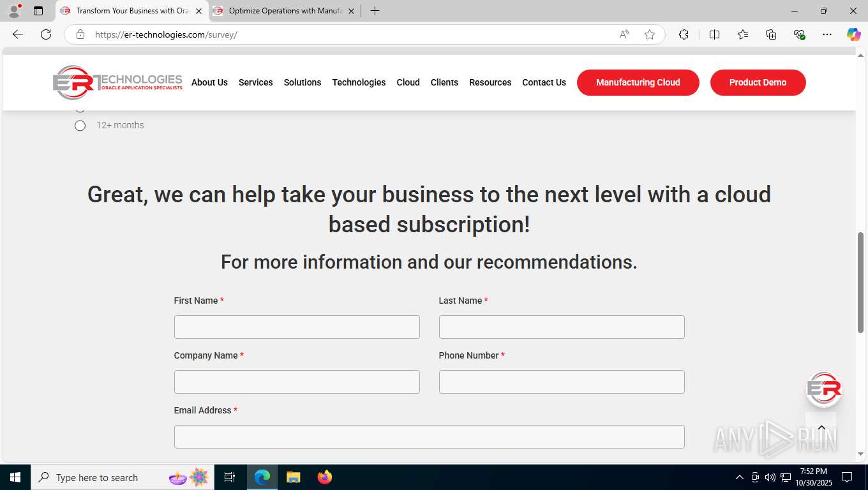This screenshot has height=490, width=868.
Task: Open the About Us menu
Action: pyautogui.click(x=209, y=82)
